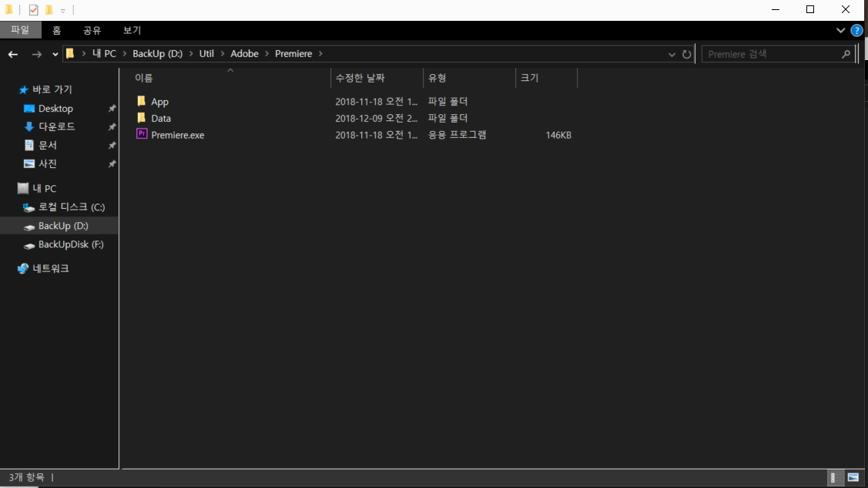
Task: Navigate to Util in the breadcrumb
Action: point(206,54)
